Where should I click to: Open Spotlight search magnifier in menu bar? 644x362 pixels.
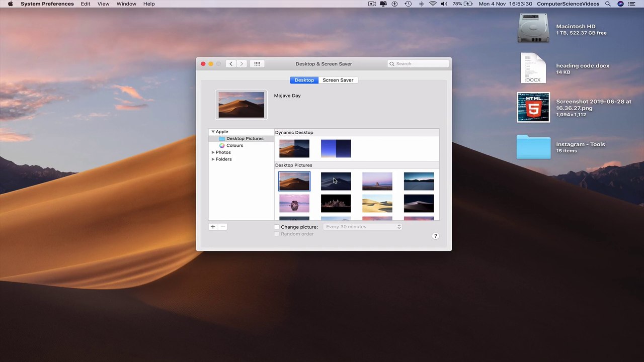pos(608,4)
